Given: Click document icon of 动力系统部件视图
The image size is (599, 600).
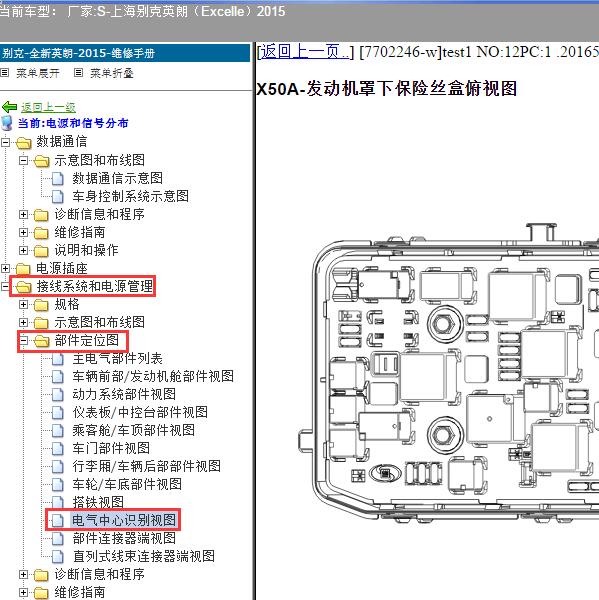Looking at the screenshot, I should coord(58,395).
